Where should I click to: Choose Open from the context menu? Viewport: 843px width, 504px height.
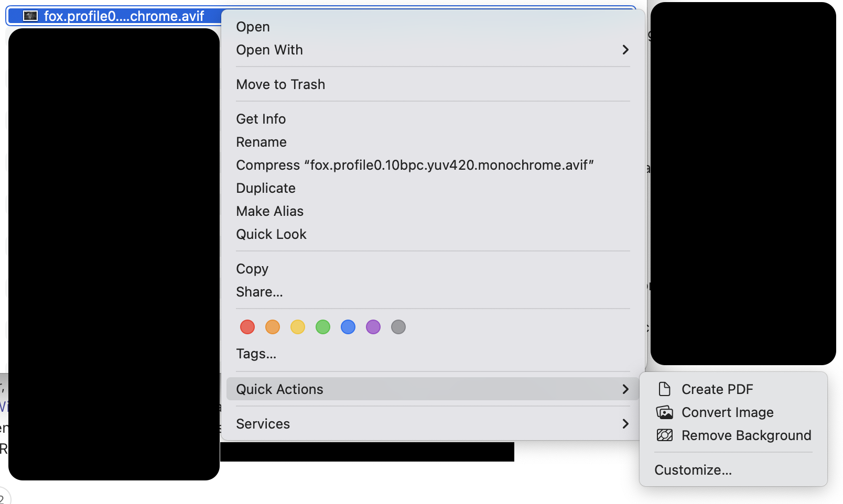433,27
